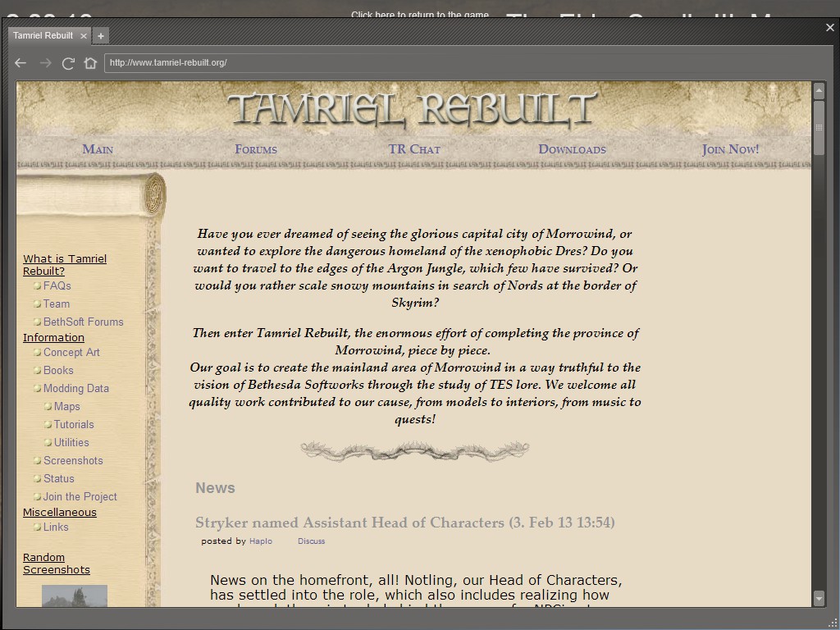Viewport: 840px width, 630px height.
Task: Click the Tamriel Rebuilt logo banner
Action: pyautogui.click(x=413, y=109)
